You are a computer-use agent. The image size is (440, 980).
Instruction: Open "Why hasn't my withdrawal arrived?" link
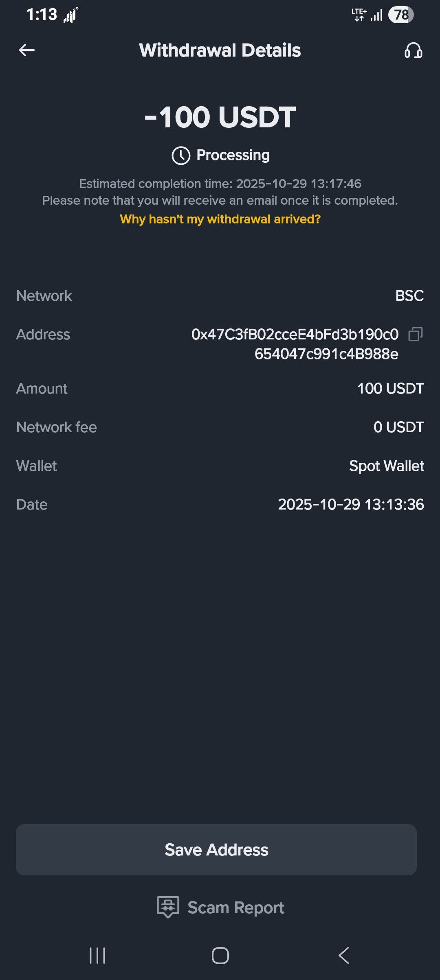pyautogui.click(x=220, y=219)
